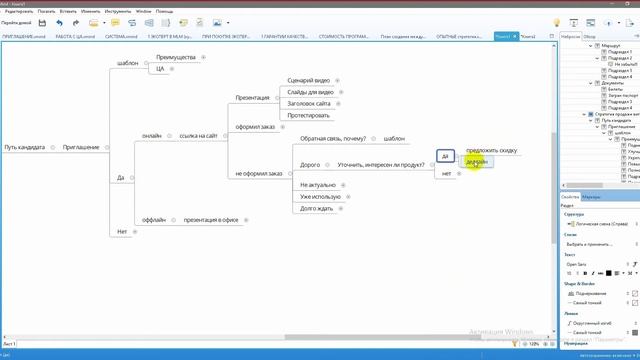Insert a summary bracket
640x360 pixels.
click(x=166, y=23)
